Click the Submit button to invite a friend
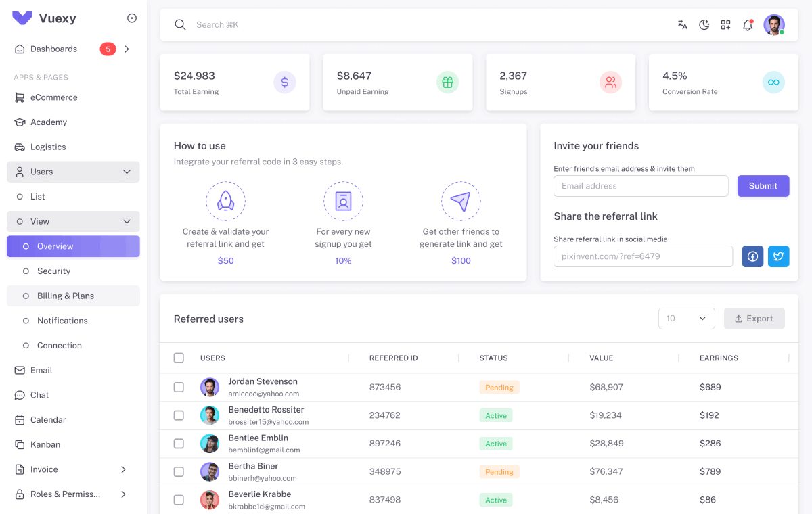812x514 pixels. [x=763, y=185]
